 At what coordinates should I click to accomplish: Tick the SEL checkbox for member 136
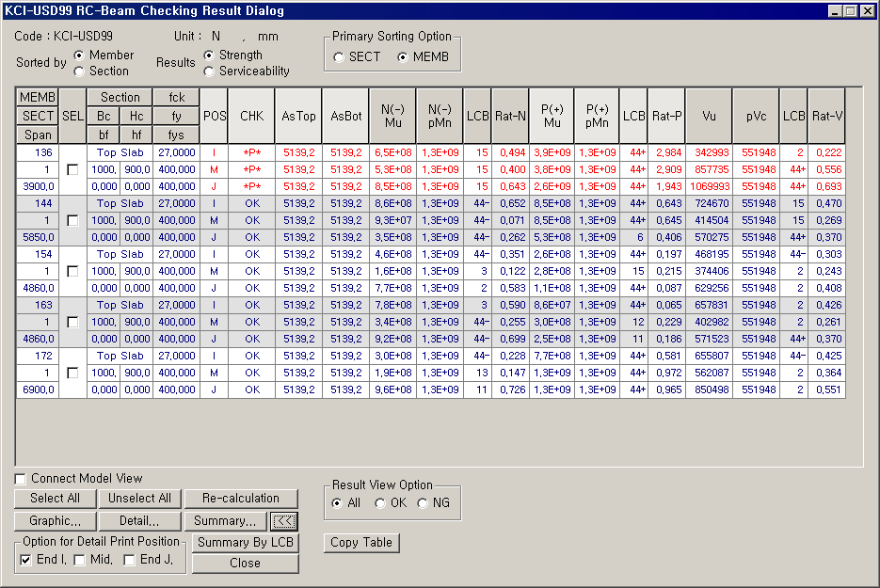click(72, 169)
